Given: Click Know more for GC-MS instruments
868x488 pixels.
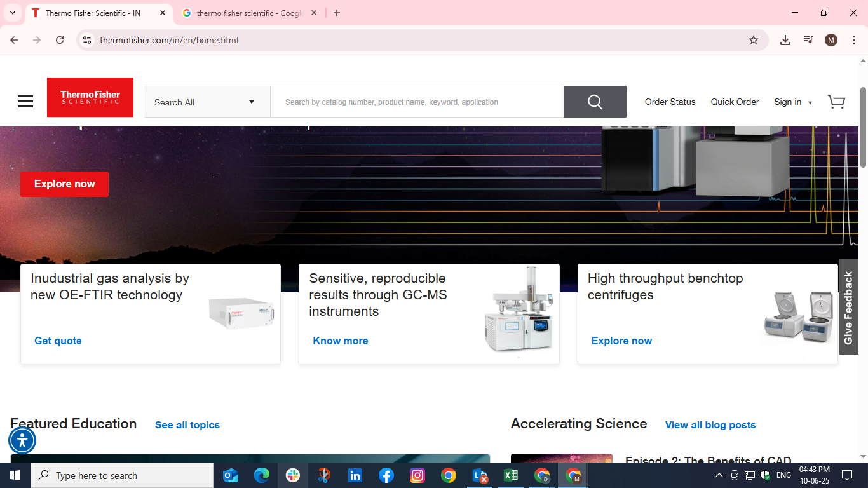Looking at the screenshot, I should 341,341.
